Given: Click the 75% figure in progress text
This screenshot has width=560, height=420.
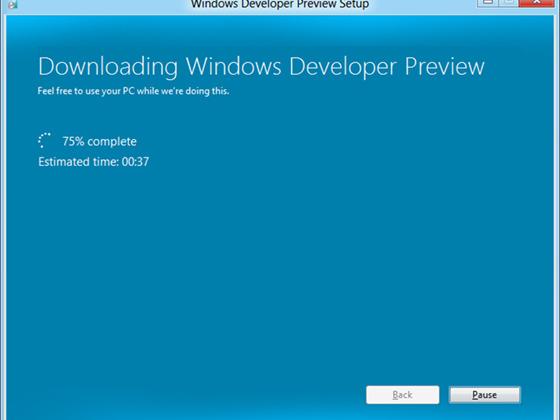Looking at the screenshot, I should 73,141.
